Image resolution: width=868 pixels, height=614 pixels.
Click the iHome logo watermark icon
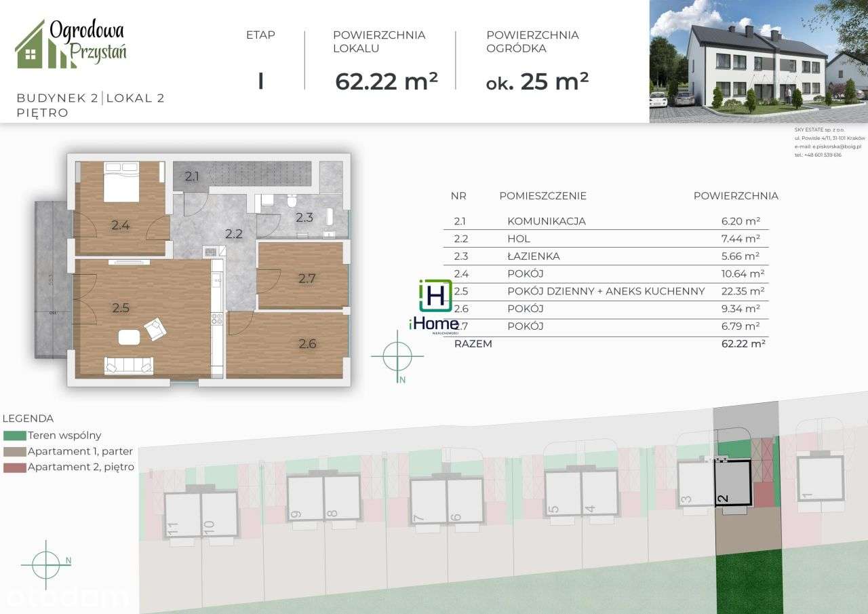(434, 295)
